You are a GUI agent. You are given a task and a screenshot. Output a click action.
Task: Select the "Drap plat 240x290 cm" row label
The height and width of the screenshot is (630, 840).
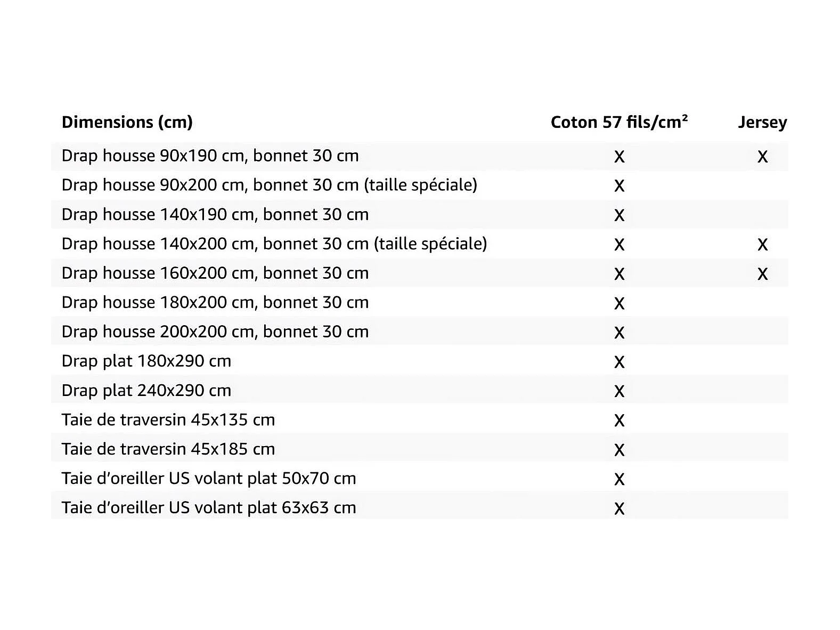click(146, 390)
